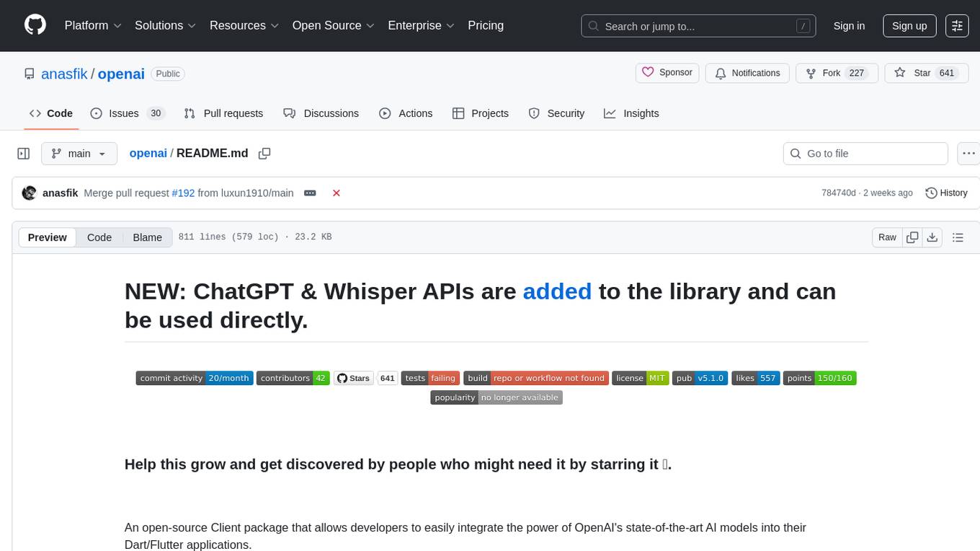Viewport: 980px width, 551px height.
Task: Copy the file path icon next to README.md
Action: (x=264, y=153)
